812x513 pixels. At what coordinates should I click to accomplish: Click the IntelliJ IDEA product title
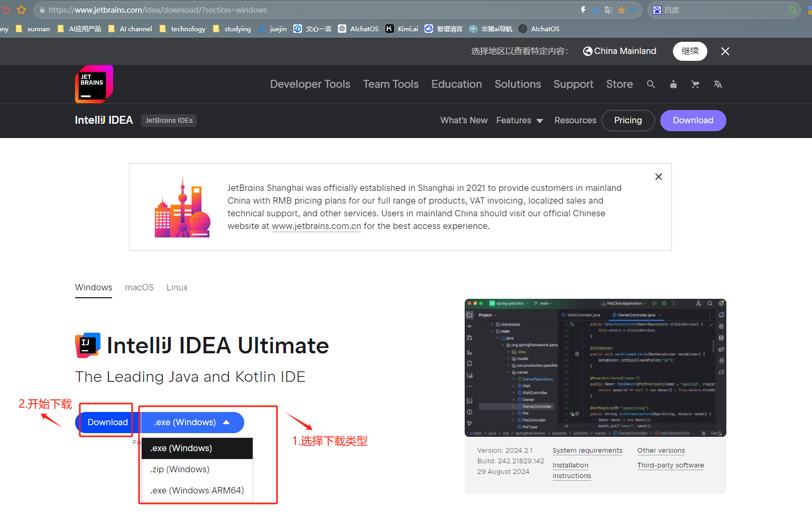104,121
